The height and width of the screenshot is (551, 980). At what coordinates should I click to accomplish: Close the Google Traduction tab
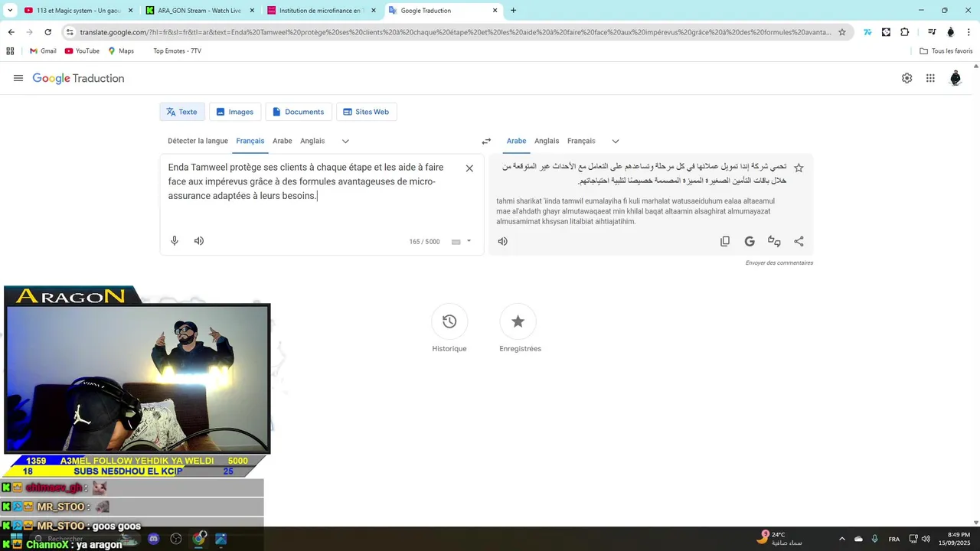click(495, 11)
